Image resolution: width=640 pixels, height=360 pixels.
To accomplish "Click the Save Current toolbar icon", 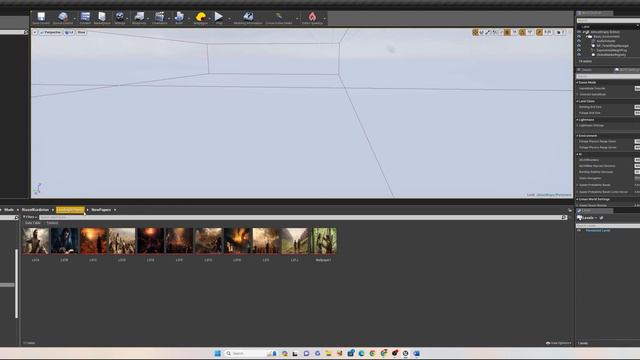I will pos(41,17).
